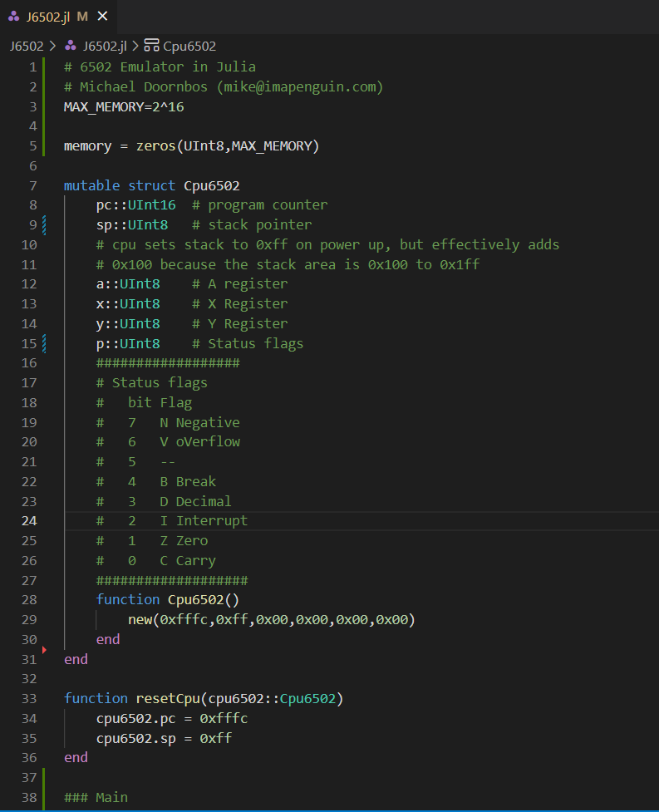Expand the Cpu6502 symbol breadcrumb

coord(189,46)
